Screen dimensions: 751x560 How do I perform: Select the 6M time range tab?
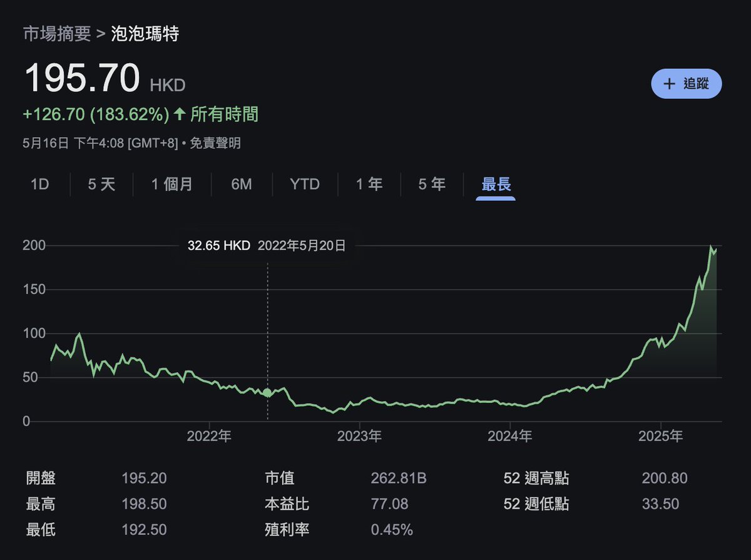click(242, 185)
